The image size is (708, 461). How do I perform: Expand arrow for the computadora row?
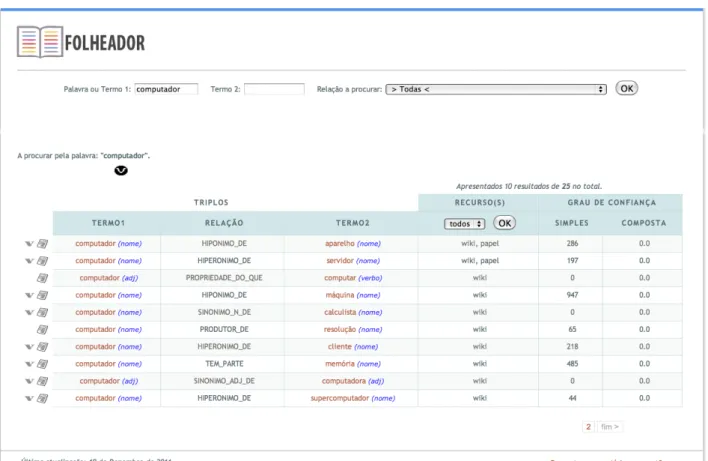pyautogui.click(x=29, y=381)
